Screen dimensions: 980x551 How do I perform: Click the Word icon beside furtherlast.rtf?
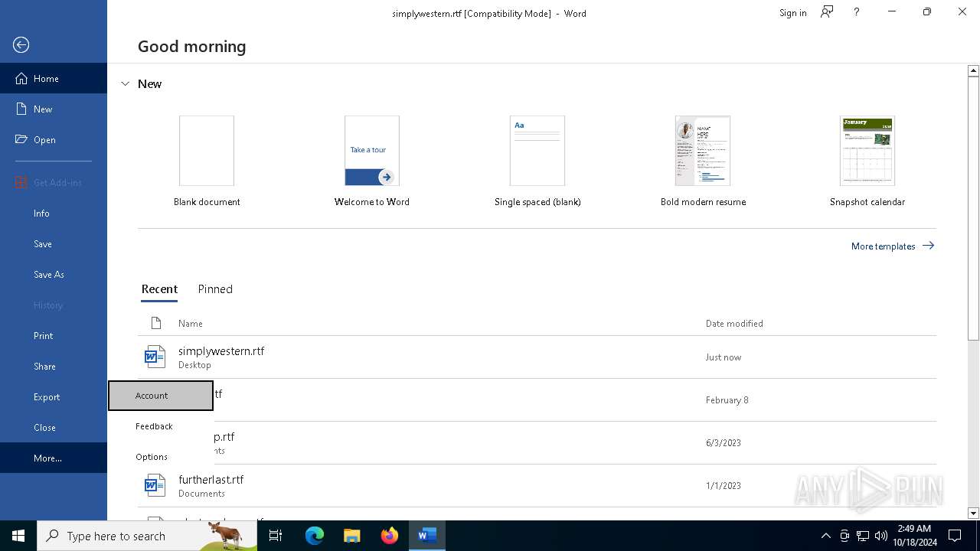click(155, 485)
